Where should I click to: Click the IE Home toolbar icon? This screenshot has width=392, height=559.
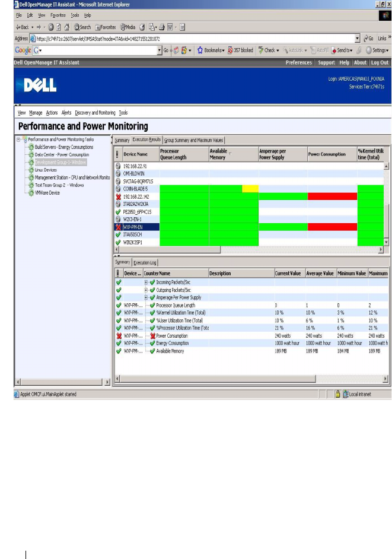66,27
